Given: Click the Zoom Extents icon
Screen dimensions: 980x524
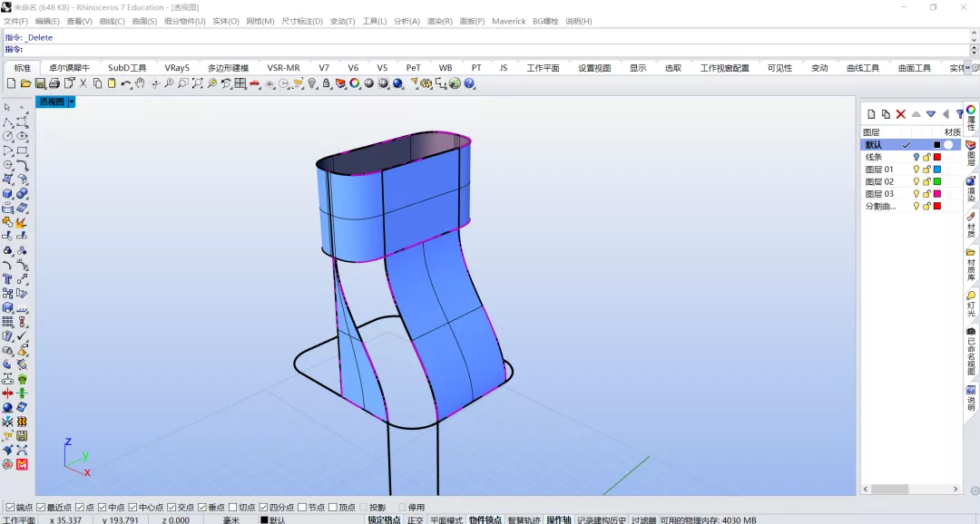Looking at the screenshot, I should (x=198, y=83).
